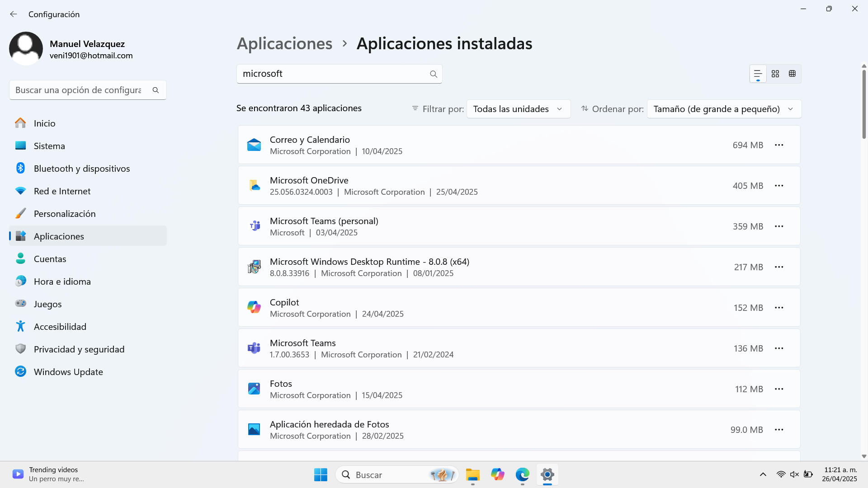Open more options for Fotos app
868x488 pixels.
pos(778,389)
